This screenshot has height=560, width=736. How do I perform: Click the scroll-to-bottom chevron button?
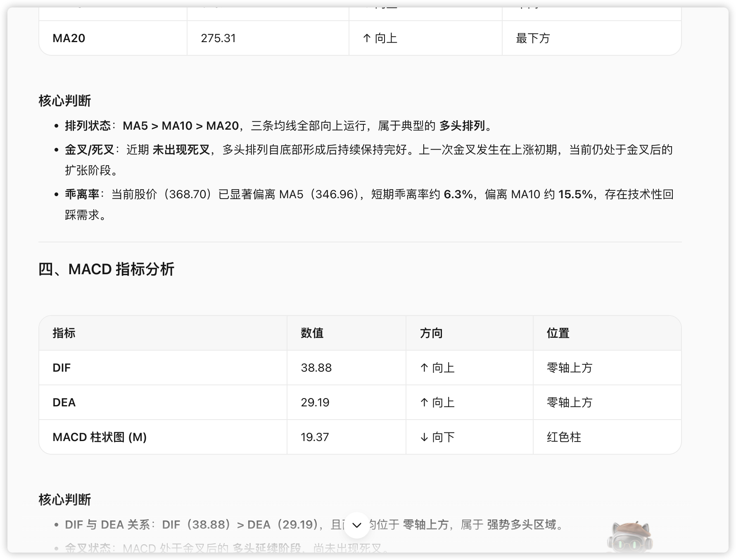tap(356, 525)
